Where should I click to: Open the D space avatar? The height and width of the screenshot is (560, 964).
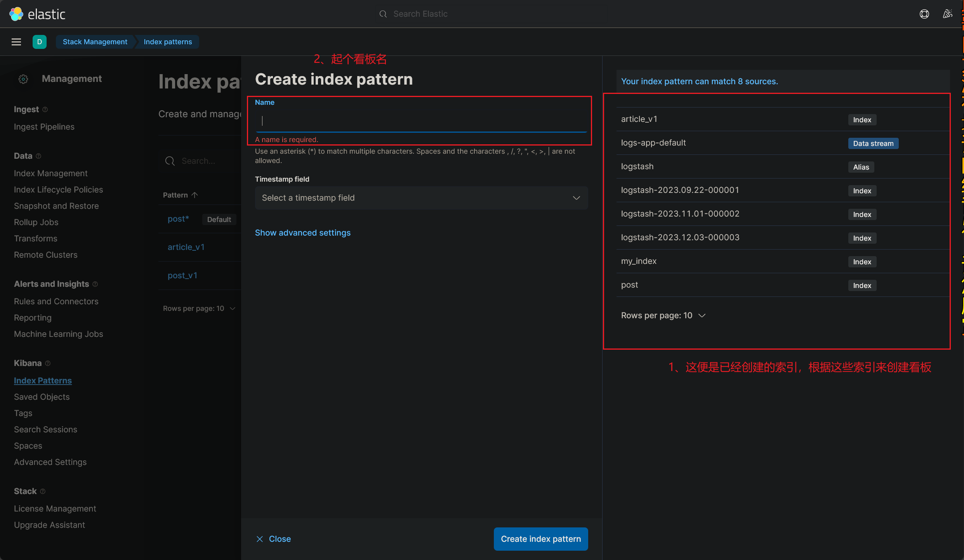click(x=40, y=42)
